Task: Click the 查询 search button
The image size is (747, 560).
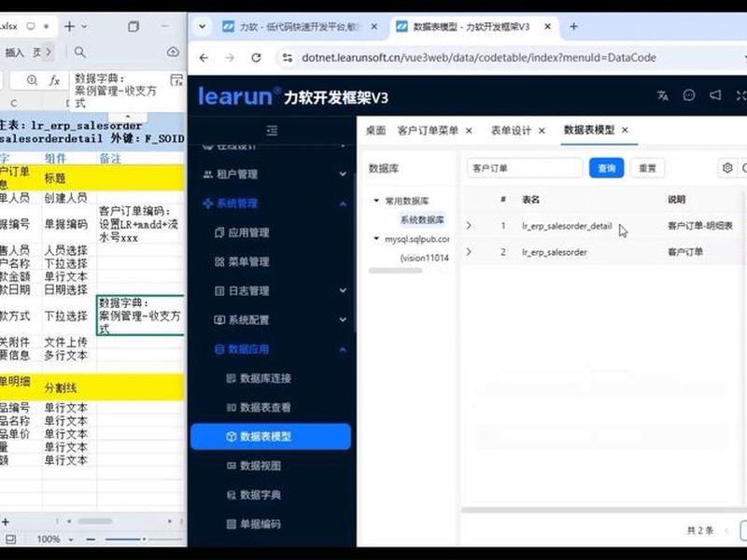Action: 606,168
